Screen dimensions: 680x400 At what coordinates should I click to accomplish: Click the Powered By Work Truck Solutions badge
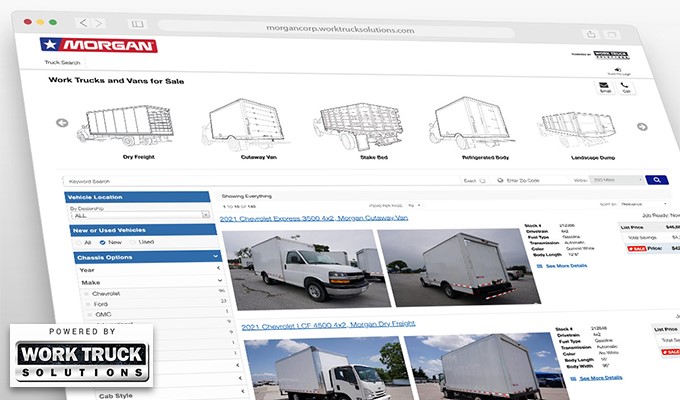(x=82, y=355)
